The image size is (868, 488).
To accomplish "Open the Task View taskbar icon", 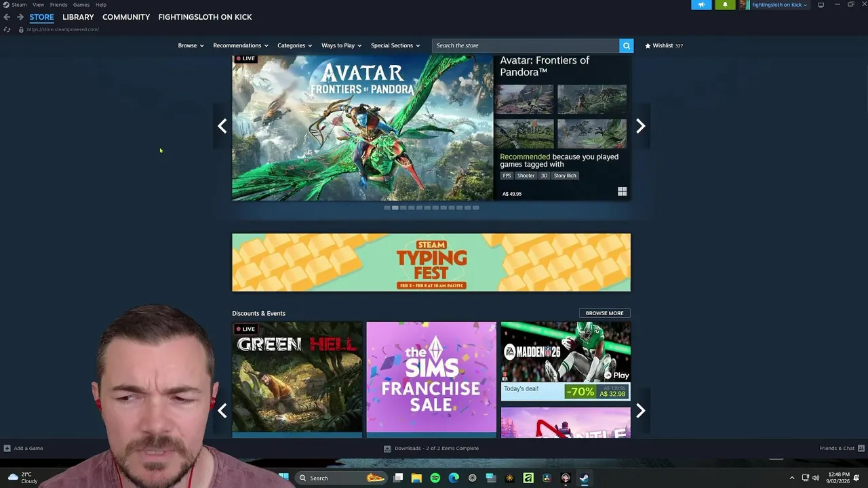I will (398, 478).
